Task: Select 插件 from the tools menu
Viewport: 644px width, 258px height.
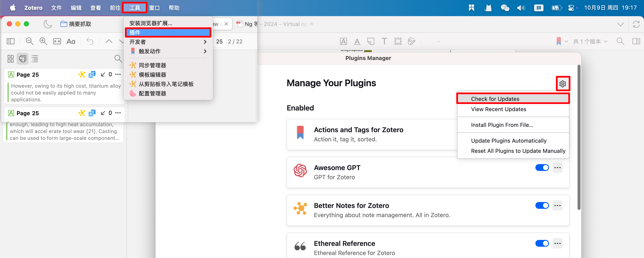Action: 168,33
